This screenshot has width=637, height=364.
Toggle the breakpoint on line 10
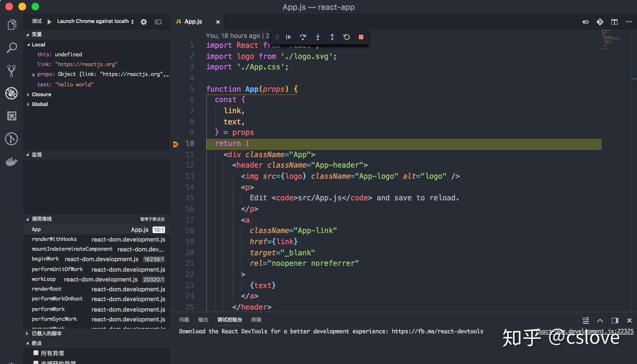click(176, 144)
